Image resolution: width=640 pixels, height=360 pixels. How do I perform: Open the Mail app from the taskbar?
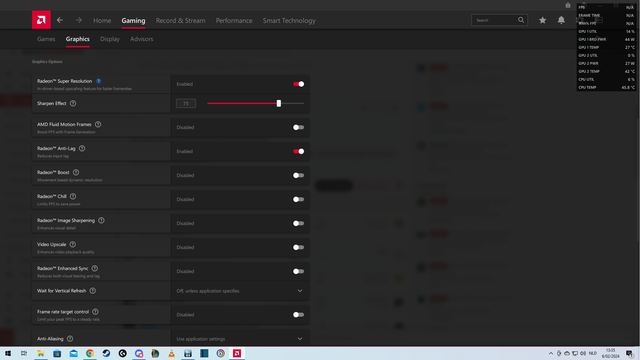(x=73, y=353)
